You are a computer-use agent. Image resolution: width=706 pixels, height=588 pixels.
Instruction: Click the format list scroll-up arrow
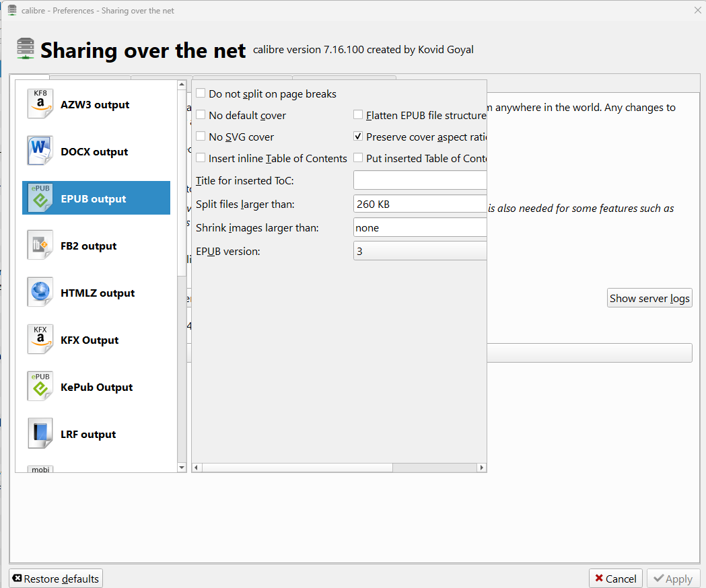[182, 85]
